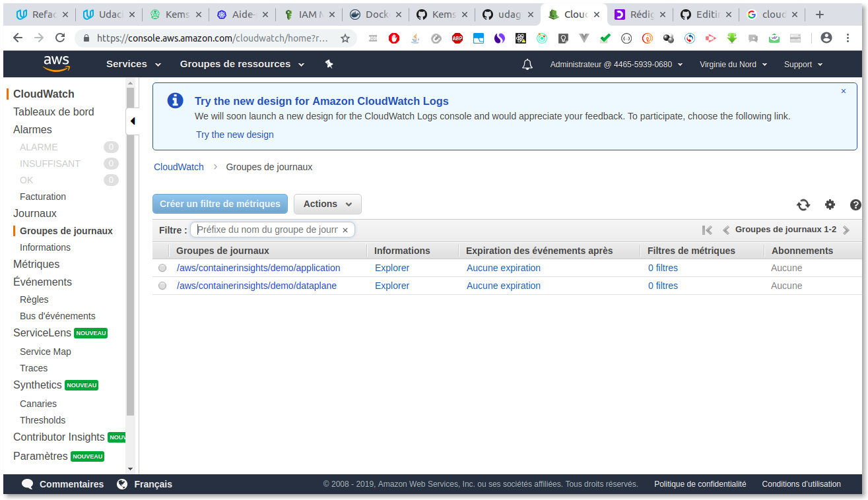Click the Commentaires speech bubble icon
868x500 pixels.
[28, 484]
